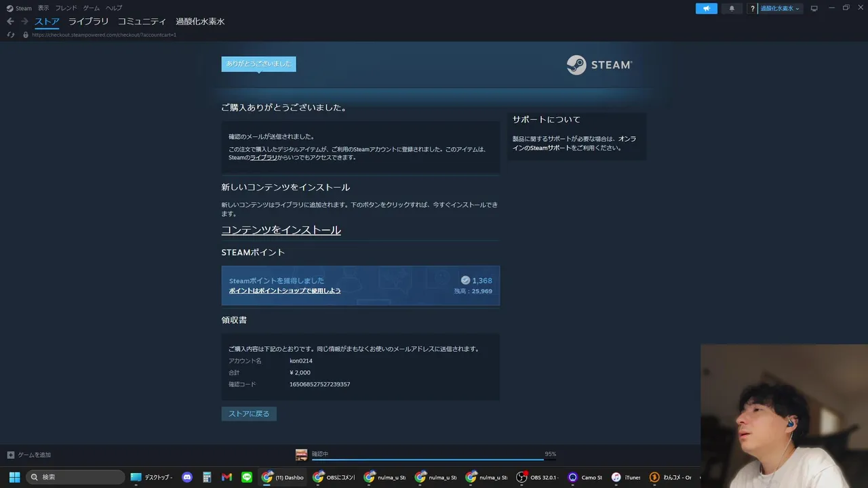This screenshot has width=868, height=488.
Task: Click the checkout URL address bar
Action: point(104,35)
